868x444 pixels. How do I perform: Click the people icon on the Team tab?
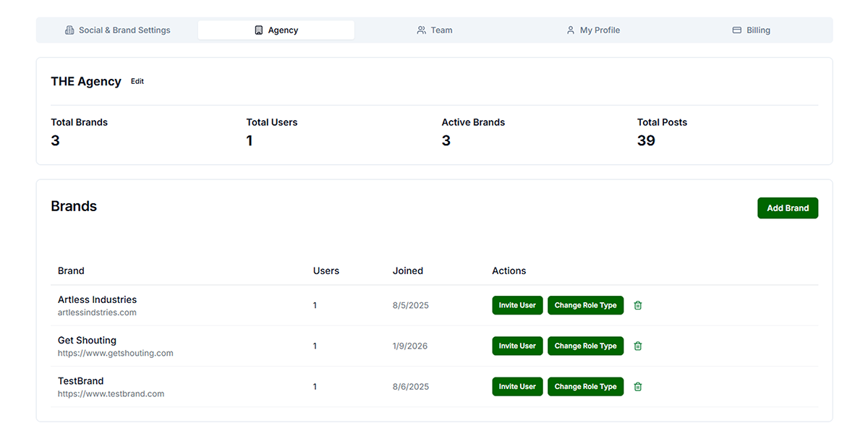click(x=422, y=30)
